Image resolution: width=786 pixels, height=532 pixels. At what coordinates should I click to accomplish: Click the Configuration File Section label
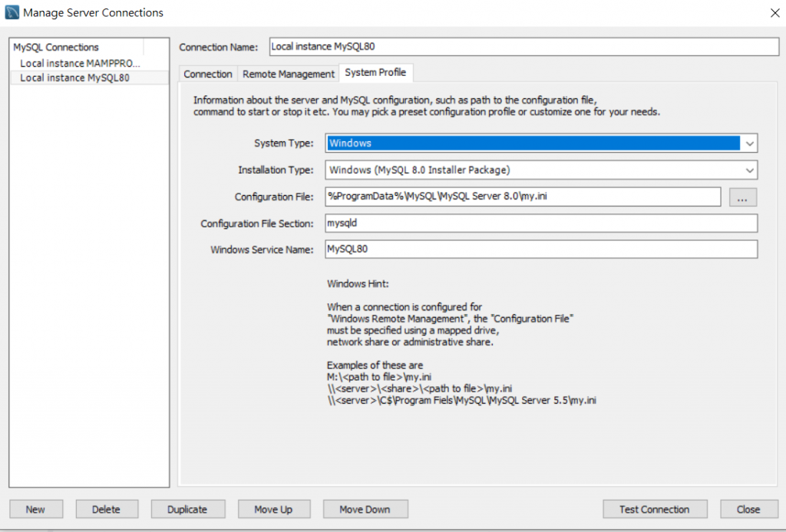pos(257,223)
